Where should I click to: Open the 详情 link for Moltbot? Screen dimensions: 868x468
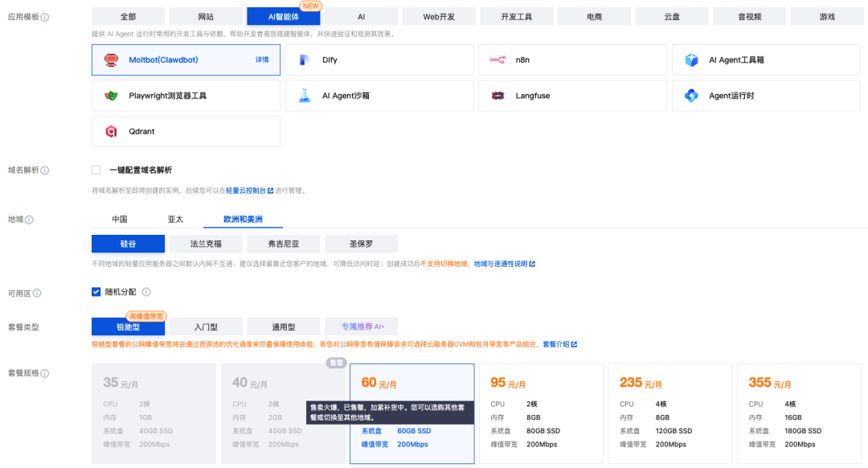coord(262,60)
